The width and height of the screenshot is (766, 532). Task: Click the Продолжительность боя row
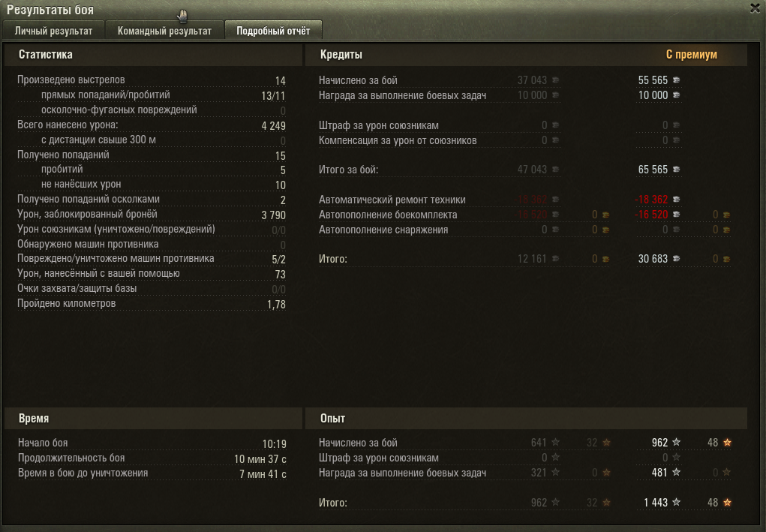[x=152, y=458]
